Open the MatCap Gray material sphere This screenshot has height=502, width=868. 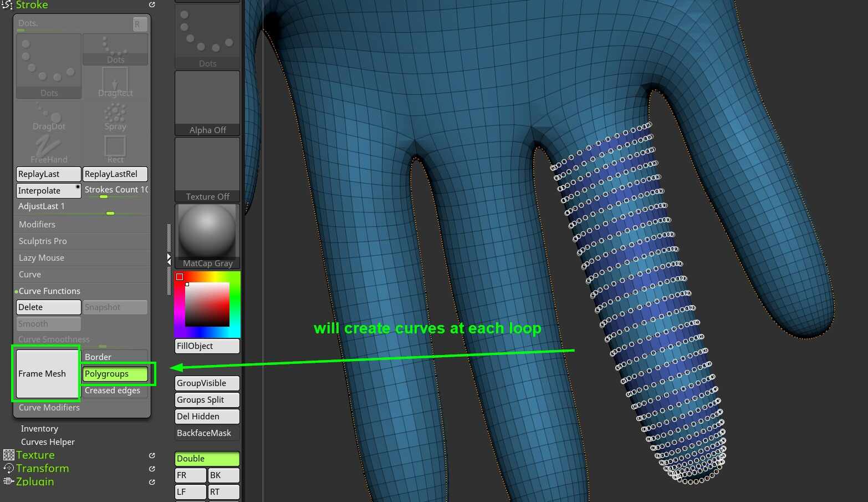tap(207, 236)
